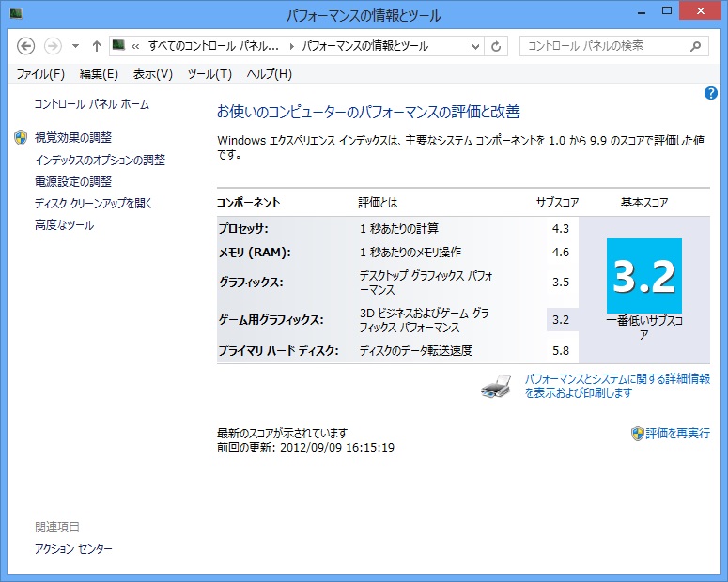Open コントロール パネル ホーム link
728x582 pixels.
tap(91, 104)
